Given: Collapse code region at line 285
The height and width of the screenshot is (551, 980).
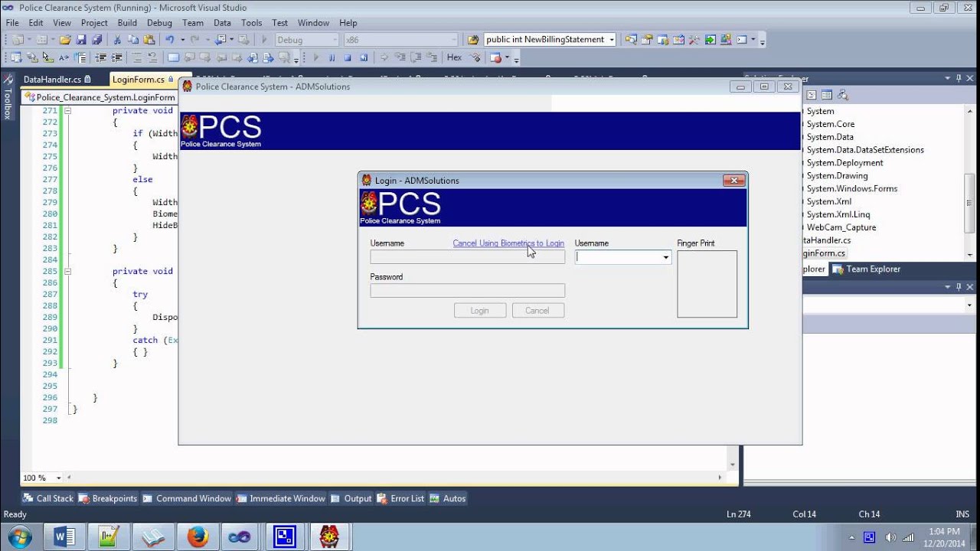Looking at the screenshot, I should (67, 271).
